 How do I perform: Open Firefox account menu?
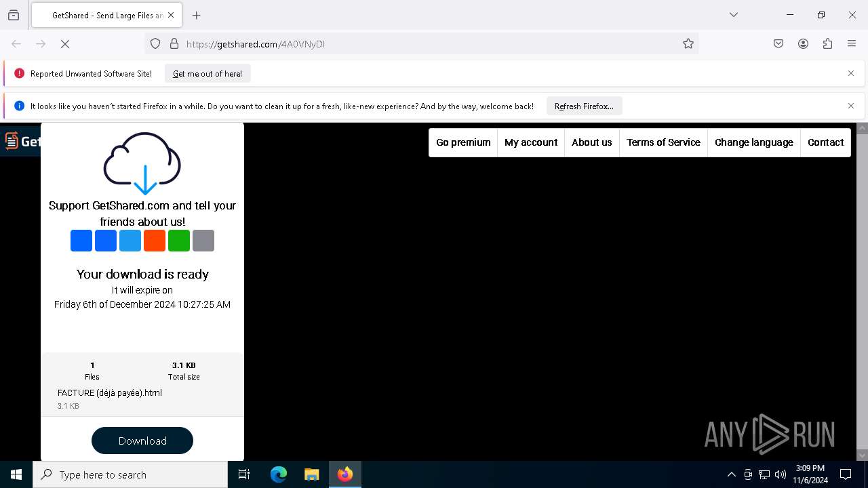pos(803,44)
